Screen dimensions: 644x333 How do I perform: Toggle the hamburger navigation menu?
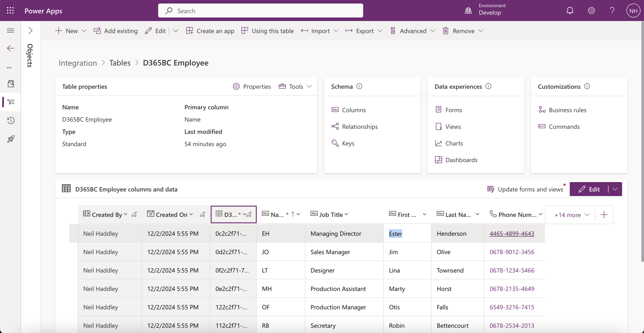[x=11, y=31]
